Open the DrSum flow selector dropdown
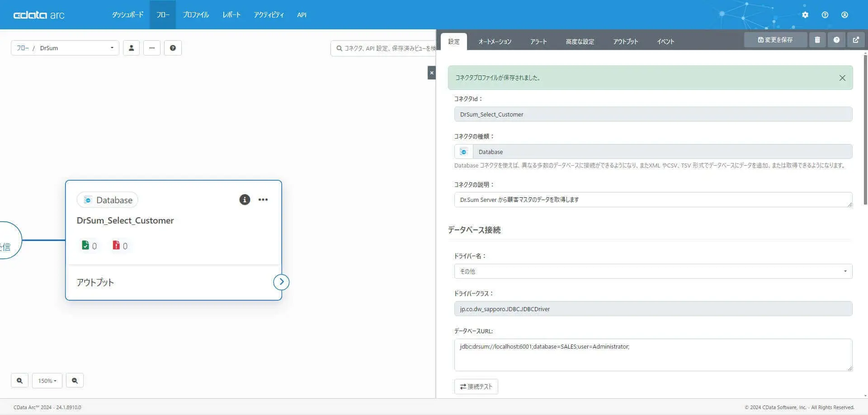Image resolution: width=868 pixels, height=415 pixels. click(65, 48)
